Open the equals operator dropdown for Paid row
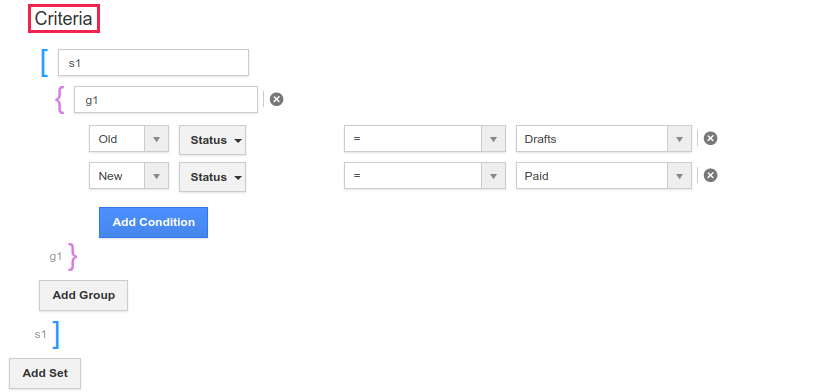 point(424,176)
